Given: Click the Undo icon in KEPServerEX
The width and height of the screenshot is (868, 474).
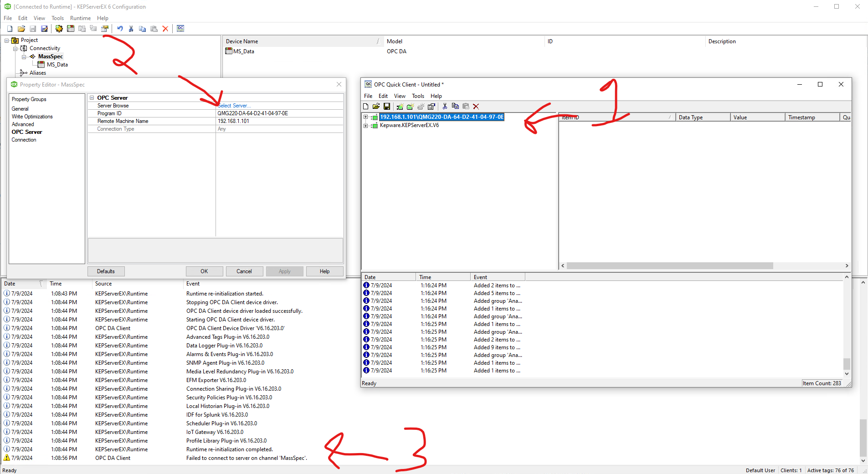Looking at the screenshot, I should 119,28.
